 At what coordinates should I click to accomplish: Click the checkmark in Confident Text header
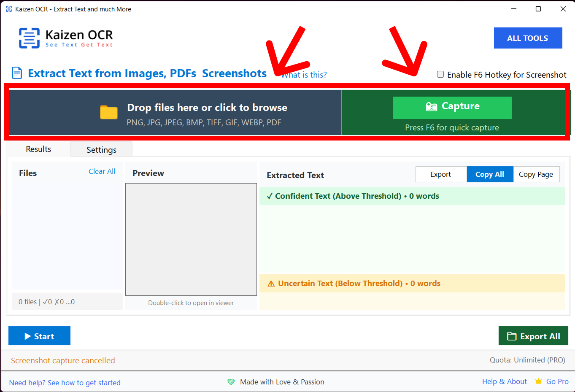tap(270, 196)
